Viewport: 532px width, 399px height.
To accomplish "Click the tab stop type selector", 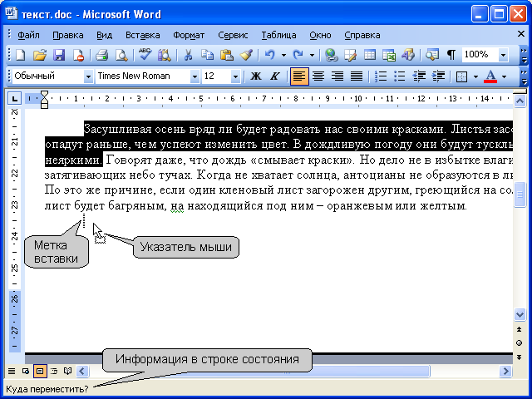I will pyautogui.click(x=14, y=99).
